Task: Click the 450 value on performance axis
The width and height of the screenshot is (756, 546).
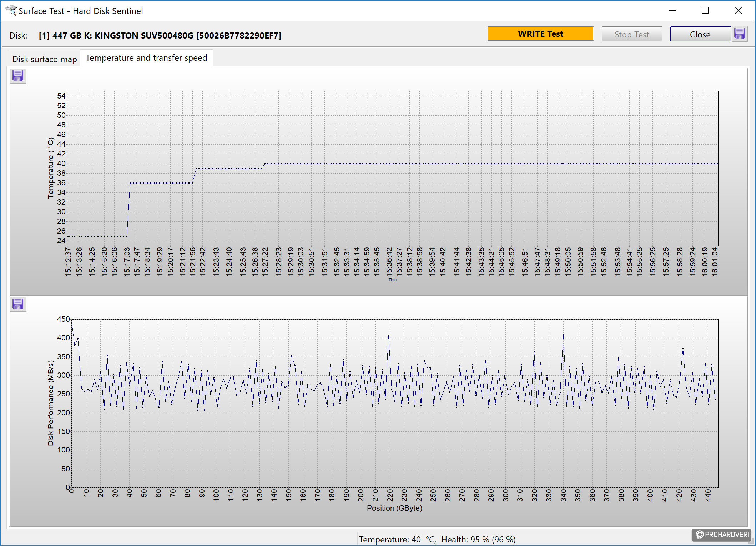Action: point(64,319)
